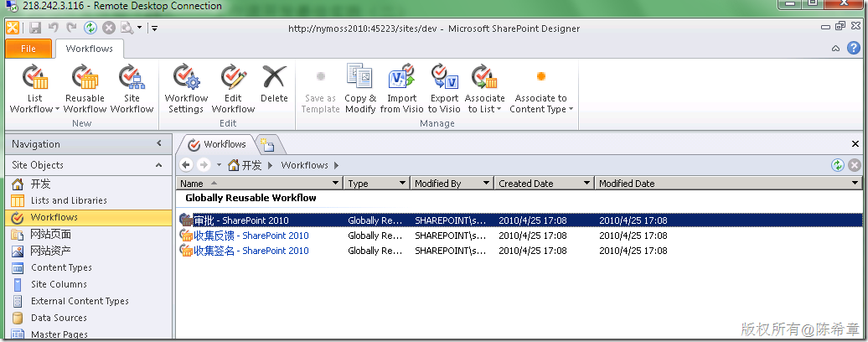Screen dimensions: 868x342
Task: Open the new tab button beside Workflows tab
Action: coord(268,146)
